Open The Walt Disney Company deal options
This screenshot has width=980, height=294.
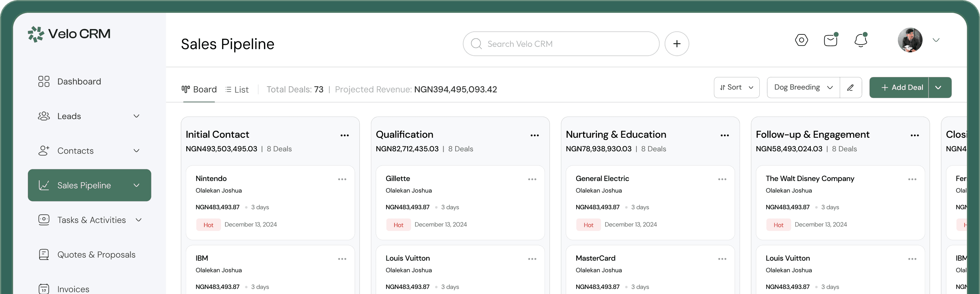point(912,179)
